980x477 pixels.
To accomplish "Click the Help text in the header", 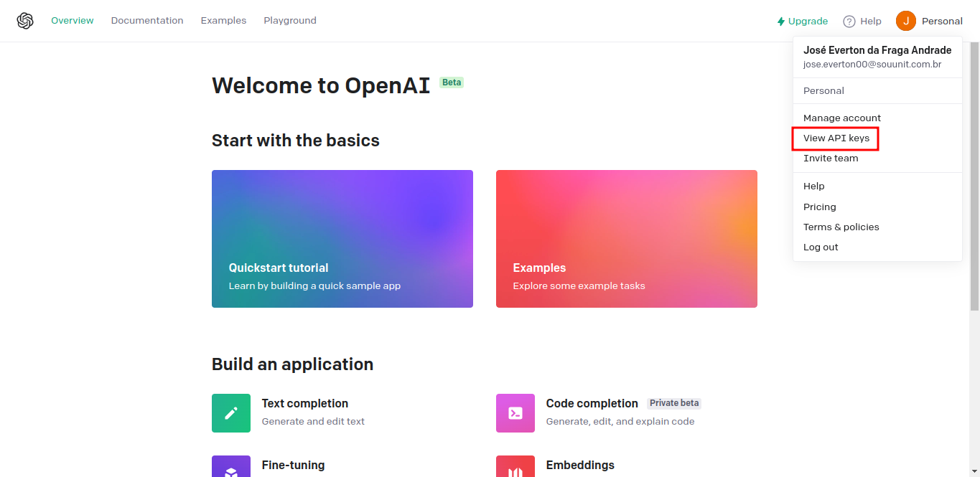I will pyautogui.click(x=871, y=22).
